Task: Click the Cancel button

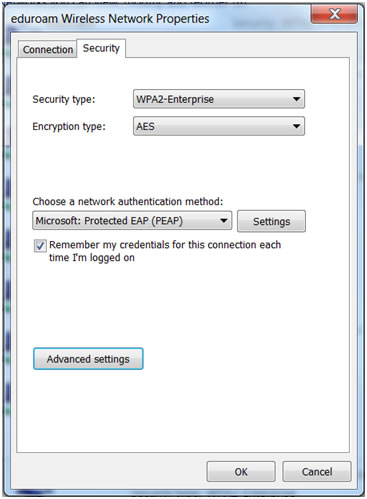Action: click(317, 471)
